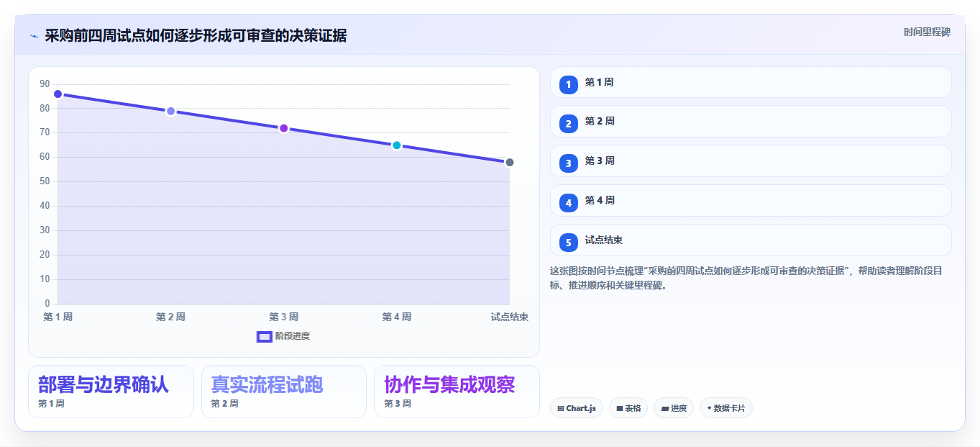Select the 第 1 周 milestone row
Viewport: 980px width, 447px height.
pos(751,82)
